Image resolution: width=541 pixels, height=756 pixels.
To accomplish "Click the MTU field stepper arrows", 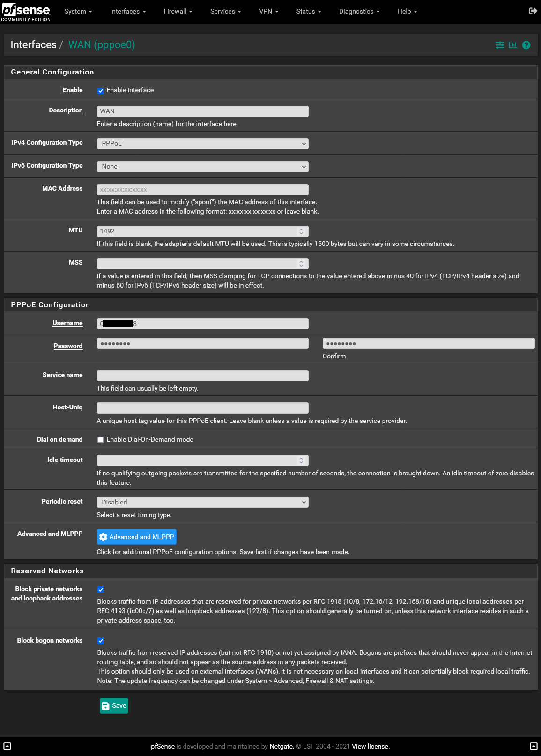I will [301, 231].
